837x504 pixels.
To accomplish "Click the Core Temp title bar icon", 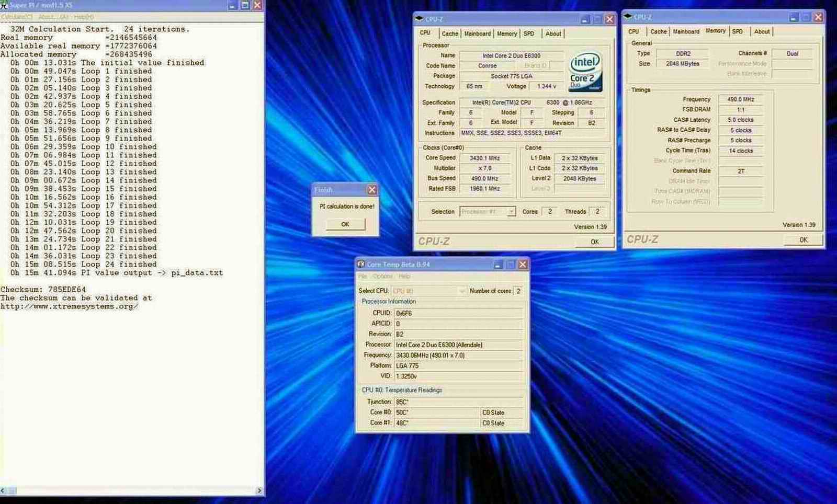I will click(361, 265).
